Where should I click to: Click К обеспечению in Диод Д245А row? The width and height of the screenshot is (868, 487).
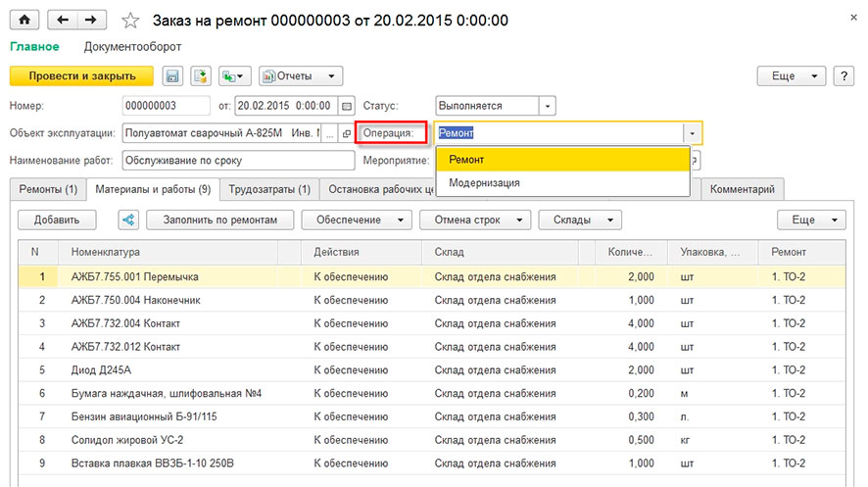pyautogui.click(x=351, y=370)
